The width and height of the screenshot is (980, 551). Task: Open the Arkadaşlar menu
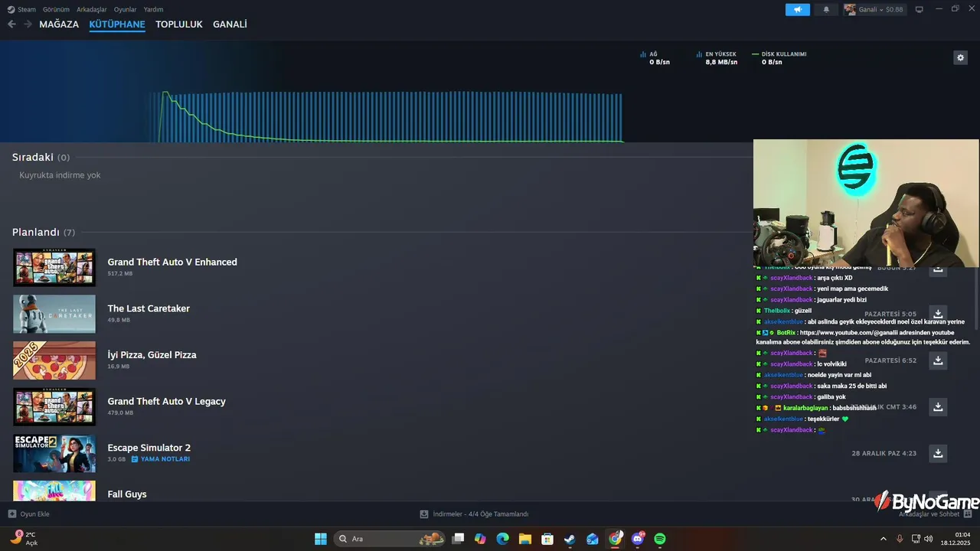click(92, 9)
